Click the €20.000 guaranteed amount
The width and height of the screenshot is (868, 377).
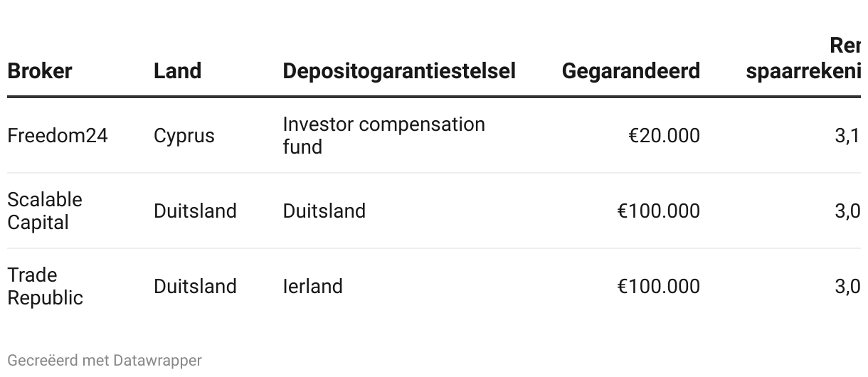(x=664, y=136)
